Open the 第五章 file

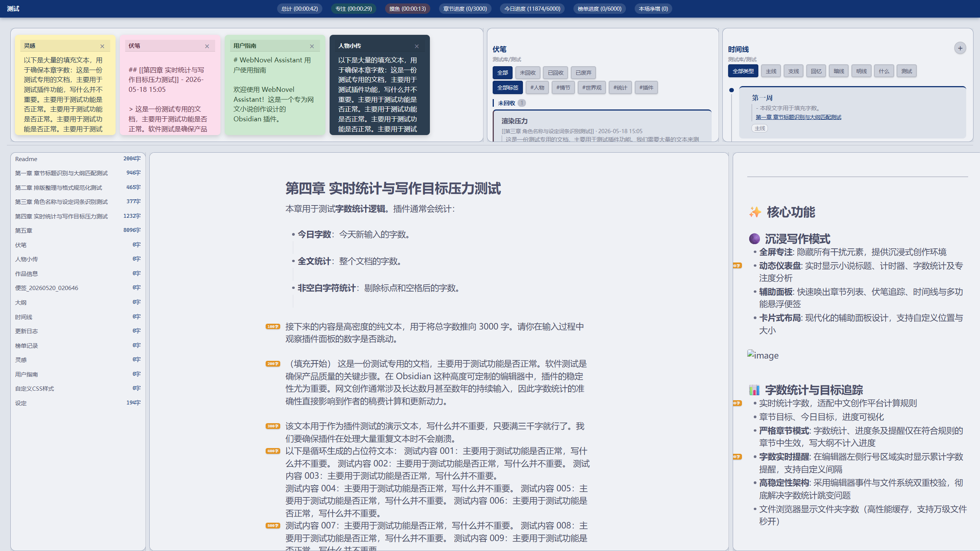click(78, 230)
